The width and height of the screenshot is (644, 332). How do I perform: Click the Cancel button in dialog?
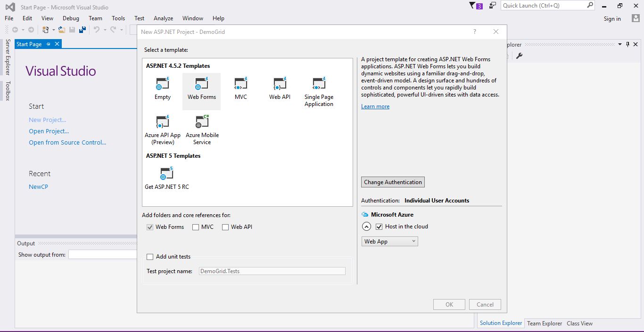click(485, 305)
